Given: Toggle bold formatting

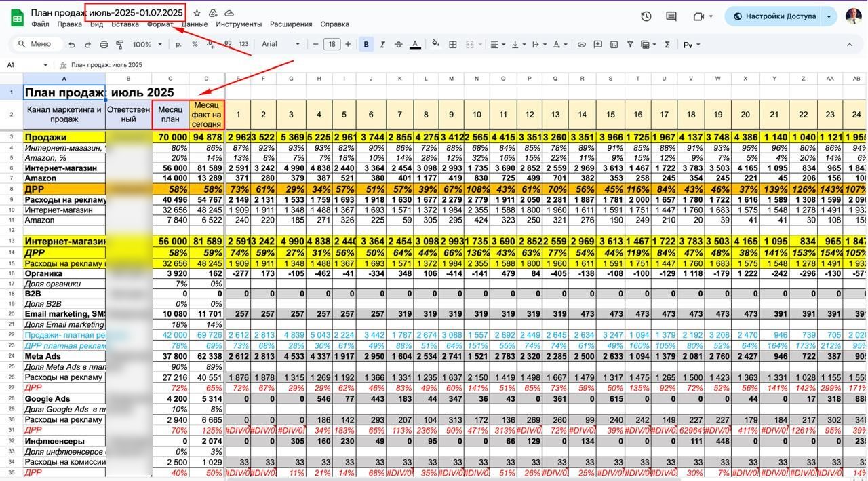Looking at the screenshot, I should tap(366, 45).
